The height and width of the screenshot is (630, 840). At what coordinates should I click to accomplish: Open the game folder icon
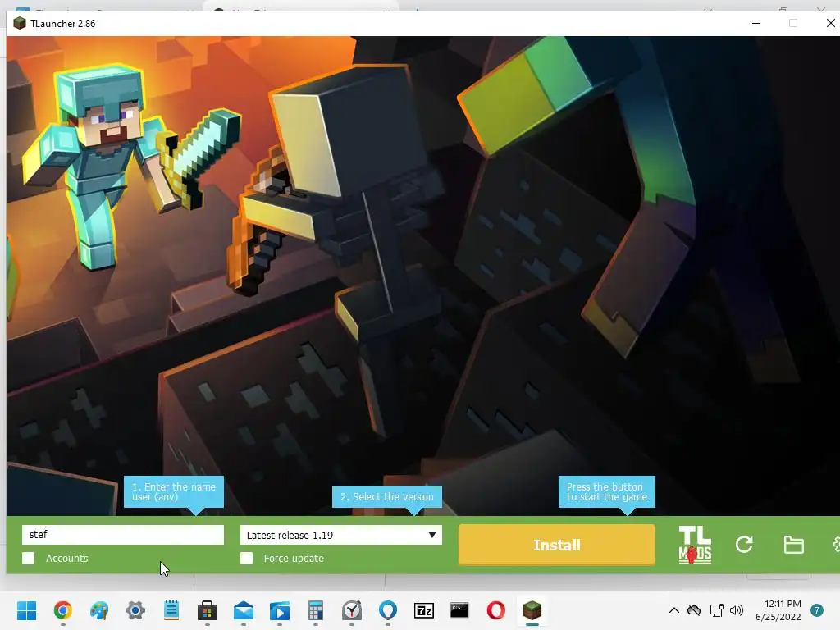point(793,545)
